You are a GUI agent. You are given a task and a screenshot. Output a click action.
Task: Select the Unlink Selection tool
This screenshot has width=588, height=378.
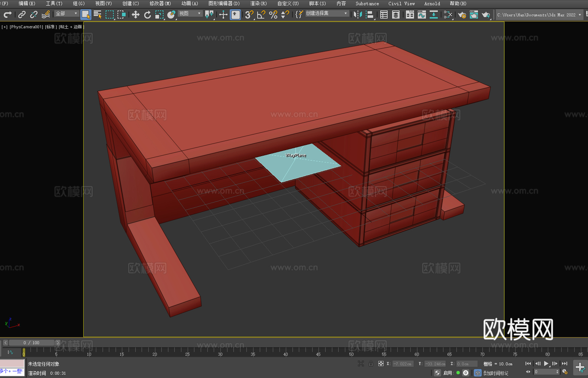[34, 14]
